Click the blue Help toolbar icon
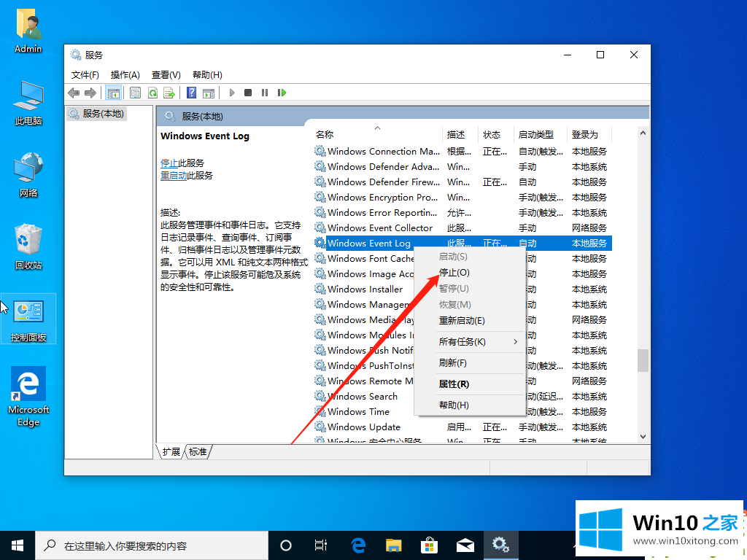Viewport: 747px width, 560px height. point(191,93)
